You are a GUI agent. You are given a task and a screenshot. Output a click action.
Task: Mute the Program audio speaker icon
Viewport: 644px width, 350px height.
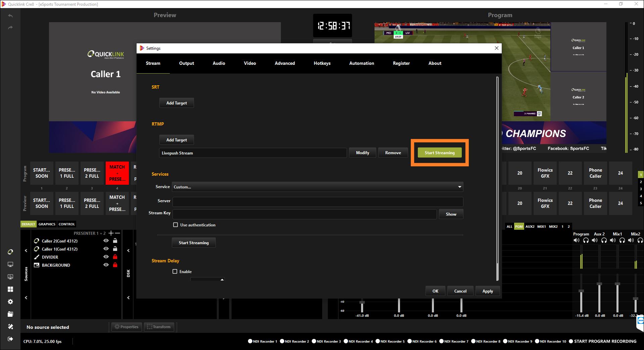pos(576,240)
